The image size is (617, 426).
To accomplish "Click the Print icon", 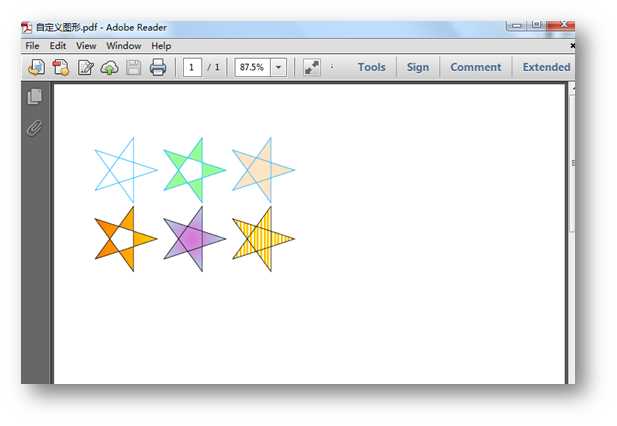I will tap(158, 67).
